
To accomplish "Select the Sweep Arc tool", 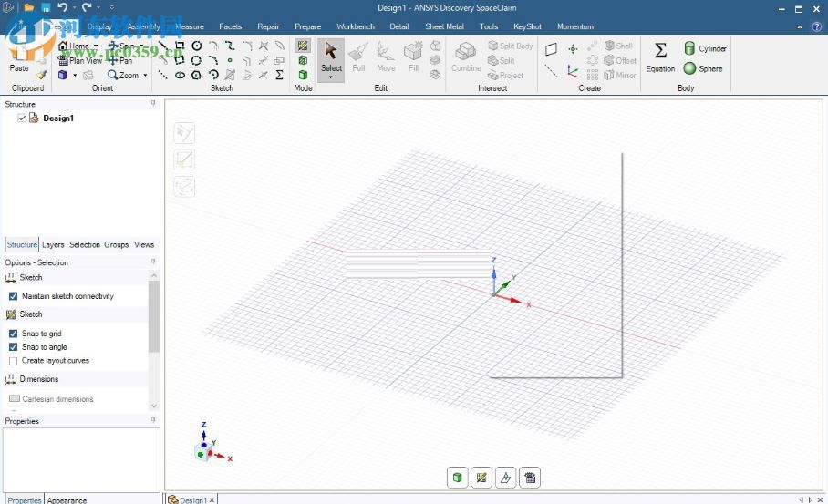I will (x=213, y=75).
